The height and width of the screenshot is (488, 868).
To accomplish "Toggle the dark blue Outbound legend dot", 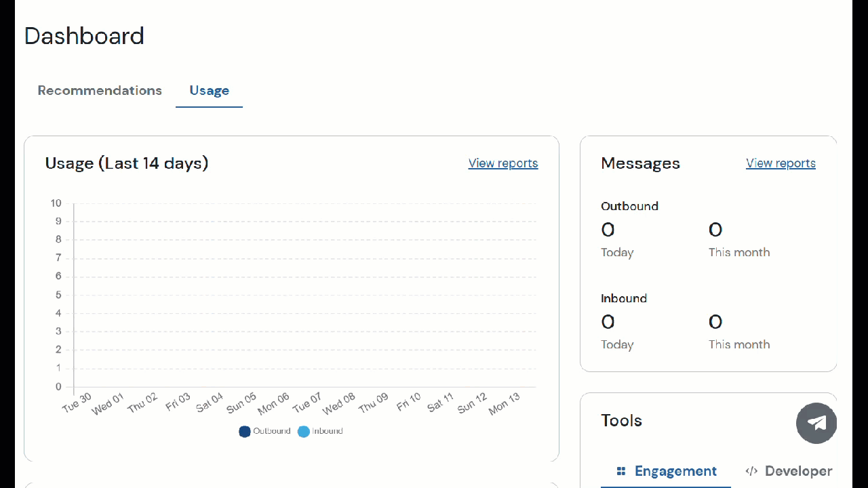I will coord(245,431).
